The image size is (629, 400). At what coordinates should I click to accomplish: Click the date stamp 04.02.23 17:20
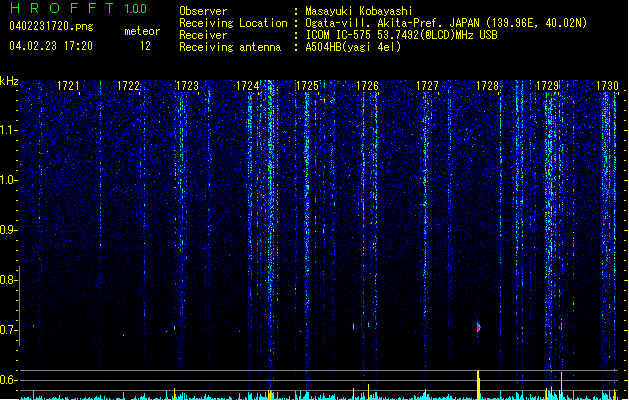point(51,46)
